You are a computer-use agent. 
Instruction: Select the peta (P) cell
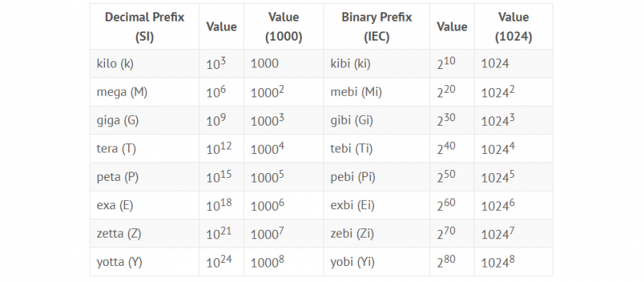tap(145, 177)
